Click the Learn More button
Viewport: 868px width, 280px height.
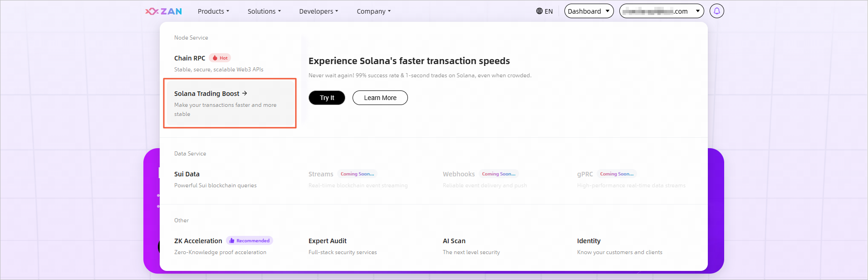coord(380,98)
